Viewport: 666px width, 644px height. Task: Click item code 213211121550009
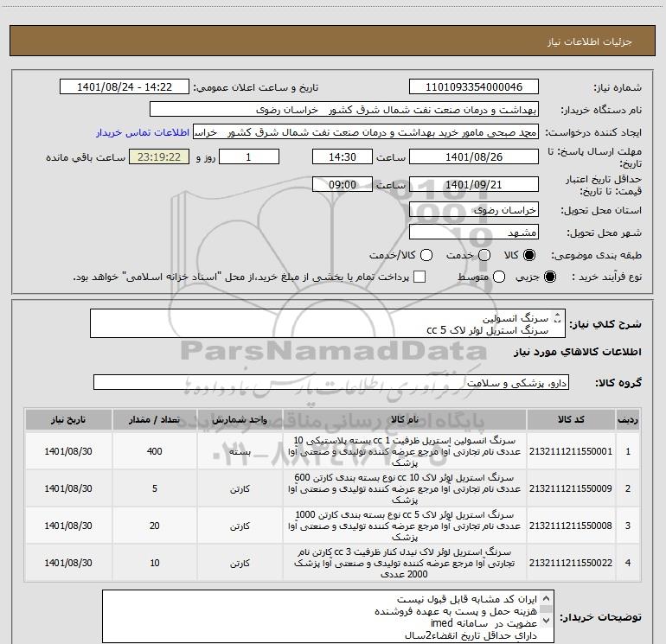pos(571,488)
